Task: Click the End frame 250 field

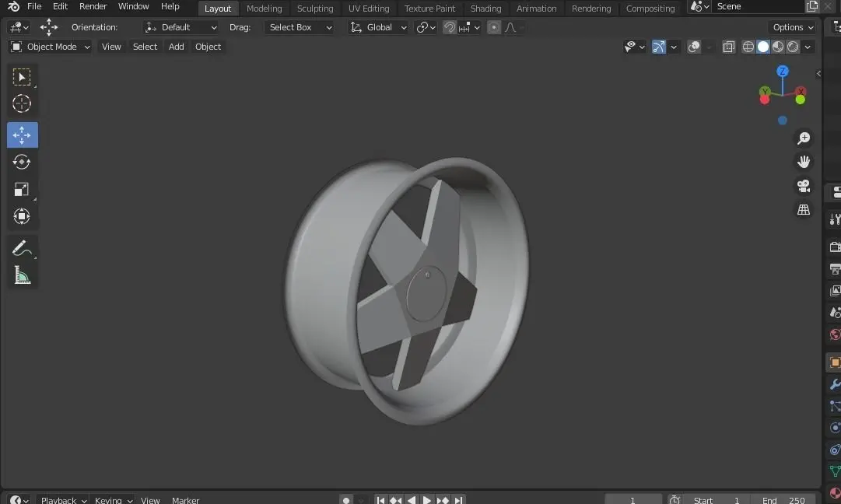Action: click(783, 499)
